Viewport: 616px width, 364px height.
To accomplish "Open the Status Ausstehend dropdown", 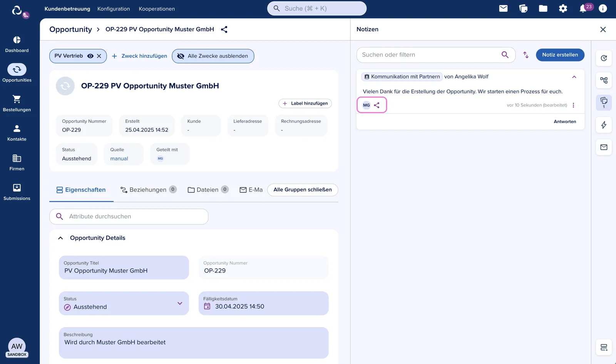I will 124,303.
